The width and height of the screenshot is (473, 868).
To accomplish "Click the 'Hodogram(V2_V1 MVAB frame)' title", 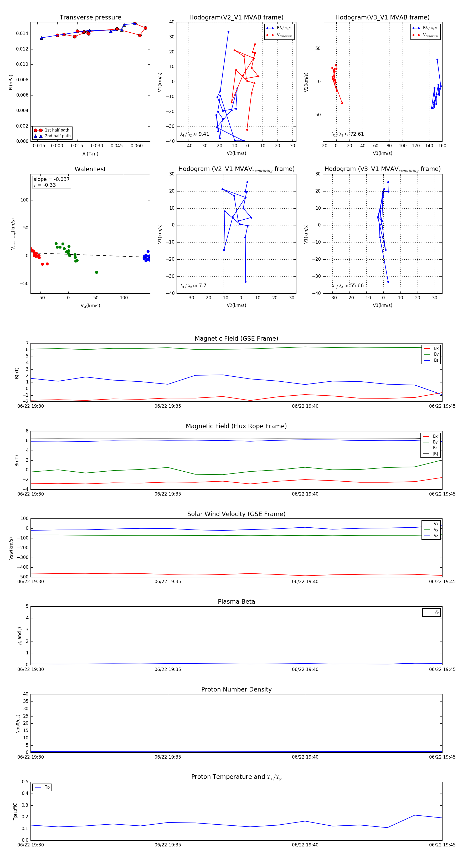I will tap(236, 18).
